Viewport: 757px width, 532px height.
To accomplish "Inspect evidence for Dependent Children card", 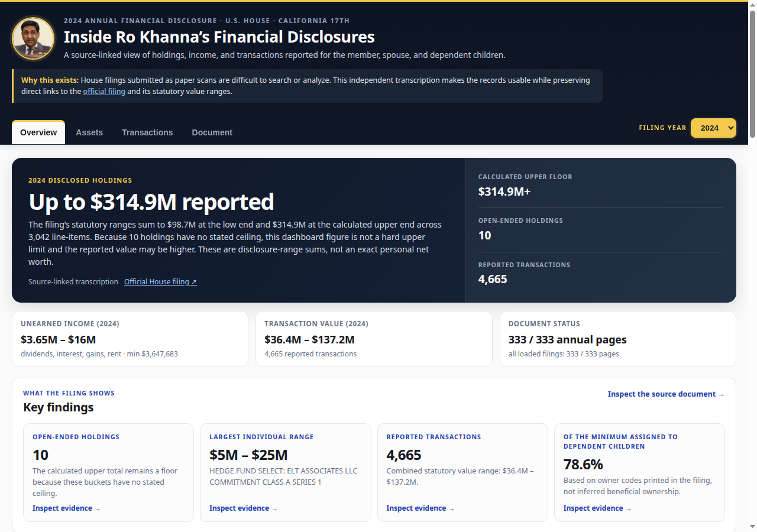I will [x=597, y=508].
